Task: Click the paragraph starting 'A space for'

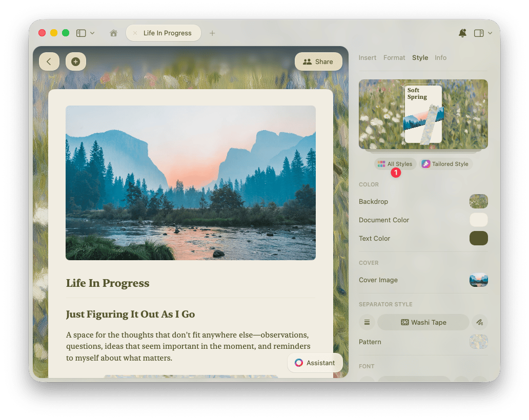Action: click(x=188, y=346)
